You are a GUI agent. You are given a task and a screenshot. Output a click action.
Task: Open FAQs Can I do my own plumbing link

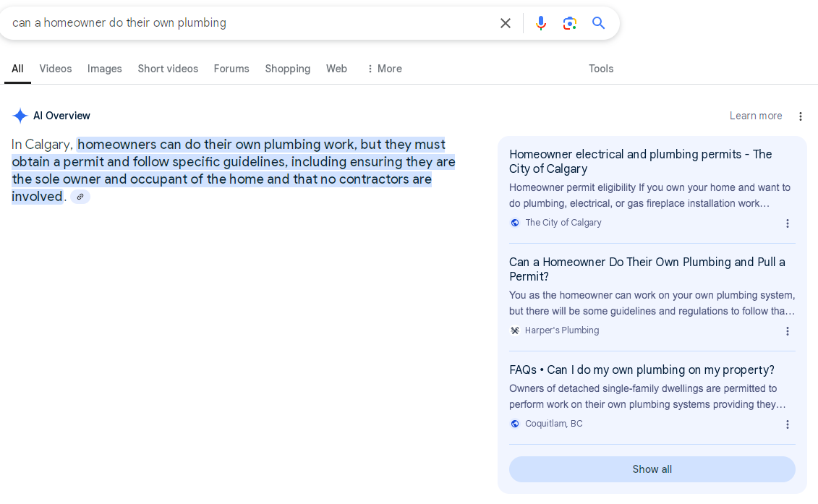[642, 370]
